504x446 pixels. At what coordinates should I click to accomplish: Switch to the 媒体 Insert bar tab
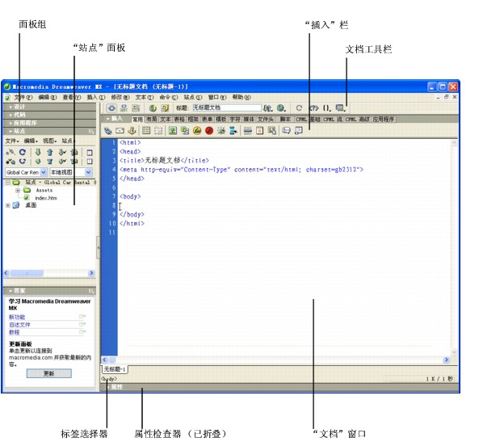[249, 120]
